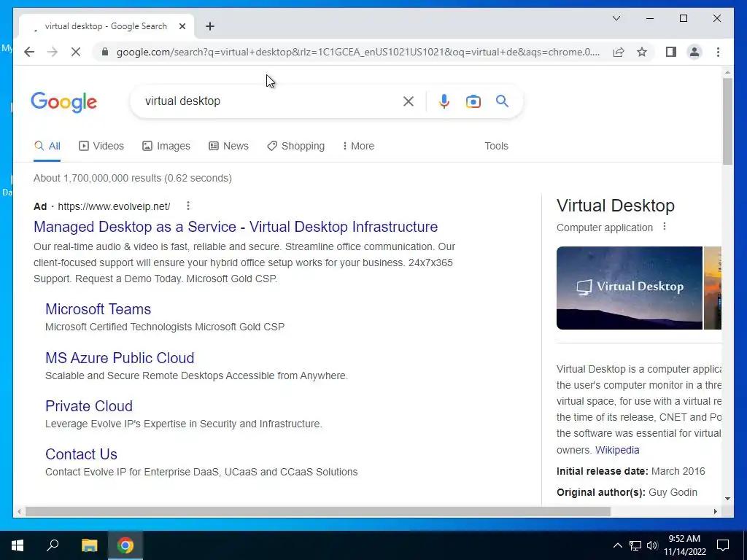This screenshot has height=560, width=747.
Task: Follow the Wikipedia link in the panel
Action: click(617, 450)
